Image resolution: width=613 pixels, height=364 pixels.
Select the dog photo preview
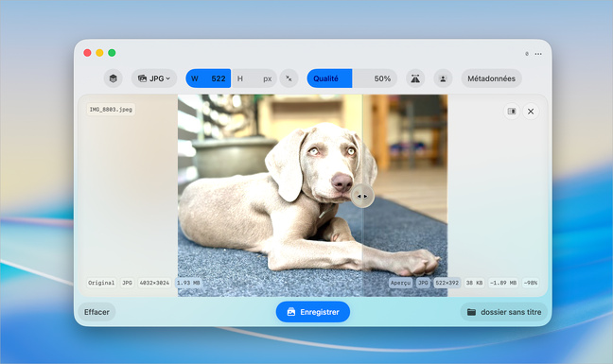coord(313,196)
